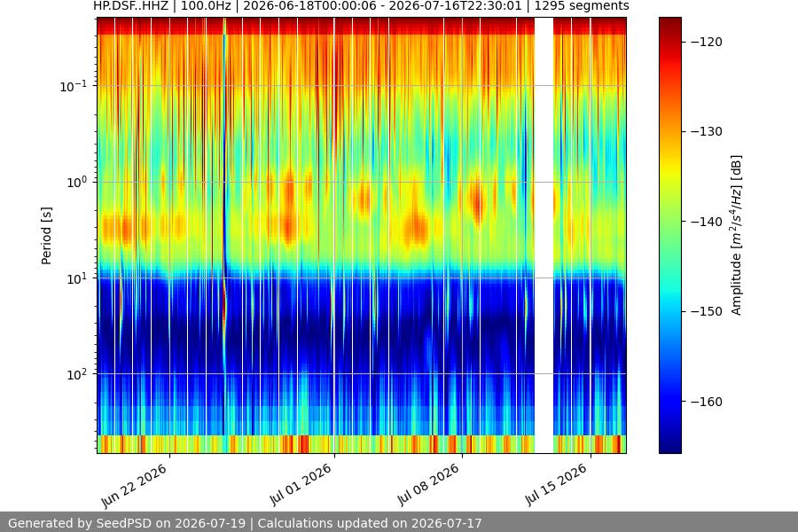Viewport: 798px width, 532px height.
Task: Click the 10² period tick label
Action: point(77,375)
